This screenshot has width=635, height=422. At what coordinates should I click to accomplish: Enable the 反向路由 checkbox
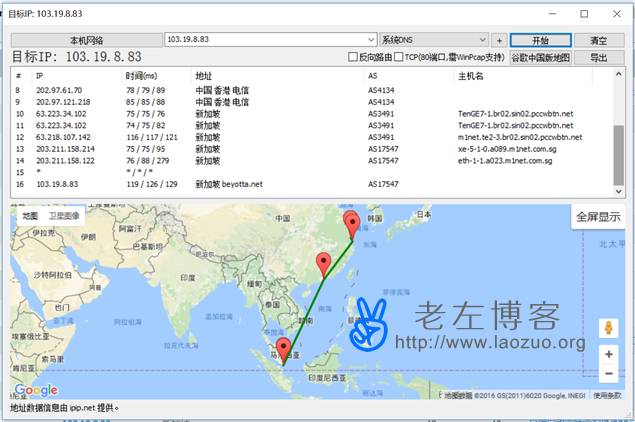[x=352, y=58]
